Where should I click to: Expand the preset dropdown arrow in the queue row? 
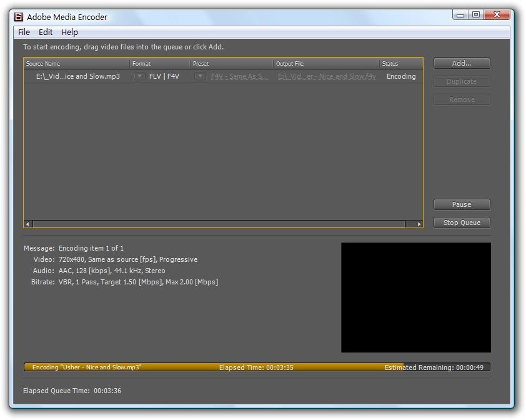[200, 76]
